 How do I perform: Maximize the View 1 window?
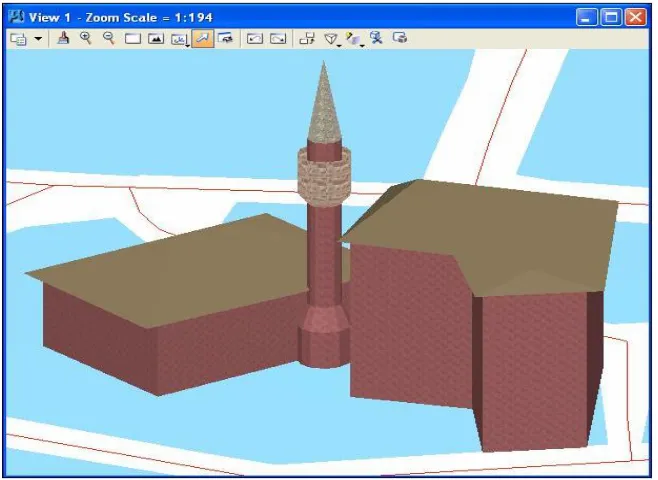(x=611, y=18)
